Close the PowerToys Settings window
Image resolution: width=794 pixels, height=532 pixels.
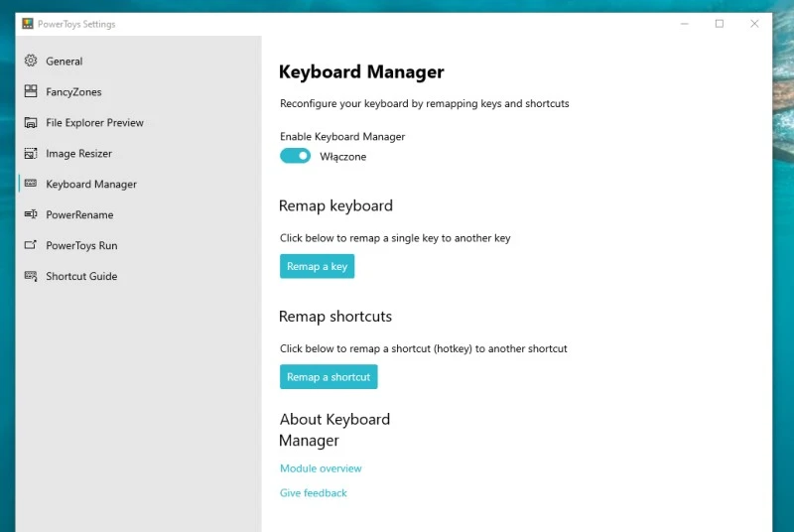tap(754, 24)
